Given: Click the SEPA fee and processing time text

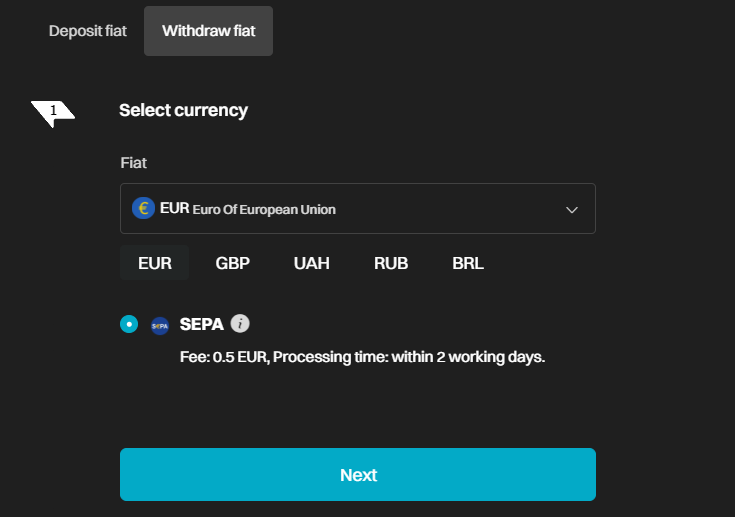Looking at the screenshot, I should tap(362, 357).
